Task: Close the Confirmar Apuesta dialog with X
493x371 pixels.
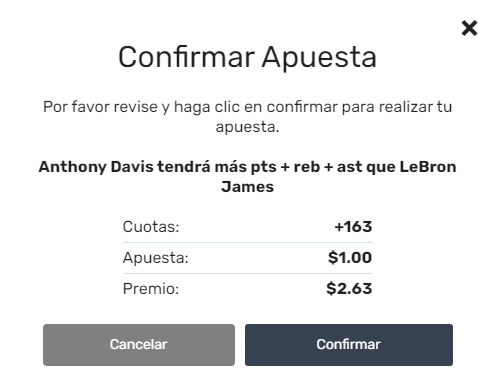Action: coord(469,28)
